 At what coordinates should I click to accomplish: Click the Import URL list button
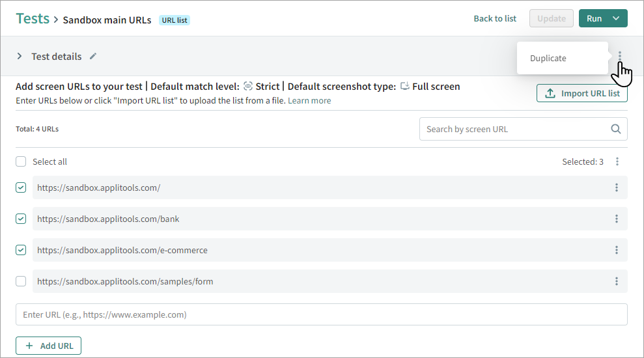[x=582, y=93]
